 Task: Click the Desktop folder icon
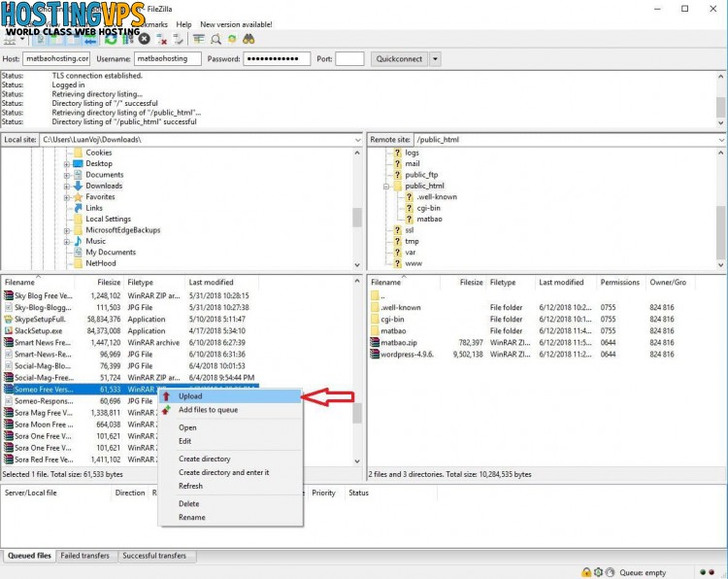78,163
